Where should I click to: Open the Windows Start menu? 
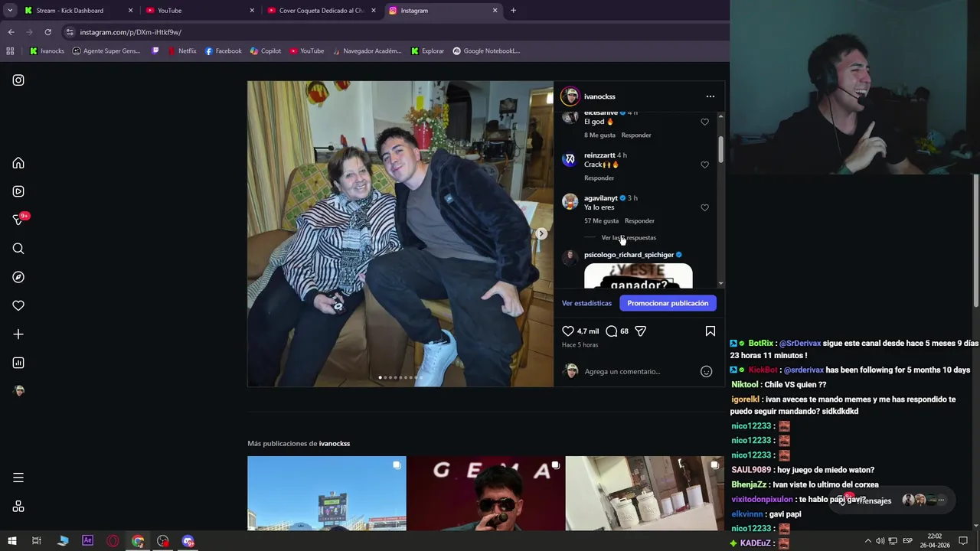click(x=11, y=541)
